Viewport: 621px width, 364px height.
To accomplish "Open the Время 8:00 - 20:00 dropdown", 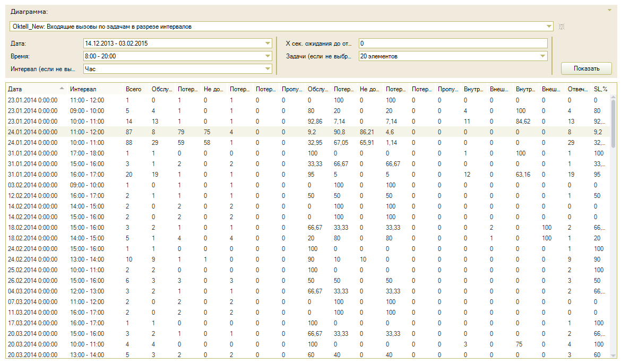I will pyautogui.click(x=268, y=56).
